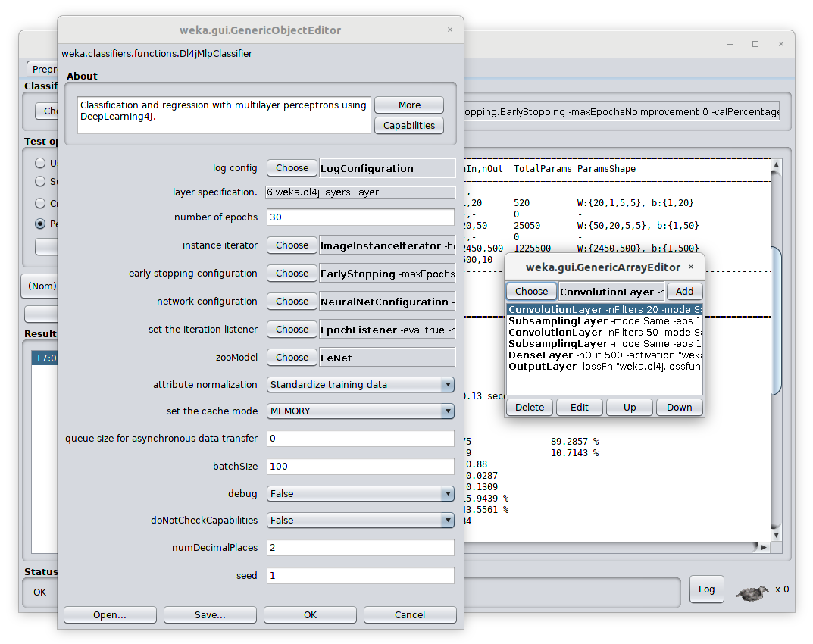813x644 pixels.
Task: Click output pane scroll up arrow
Action: [x=776, y=165]
